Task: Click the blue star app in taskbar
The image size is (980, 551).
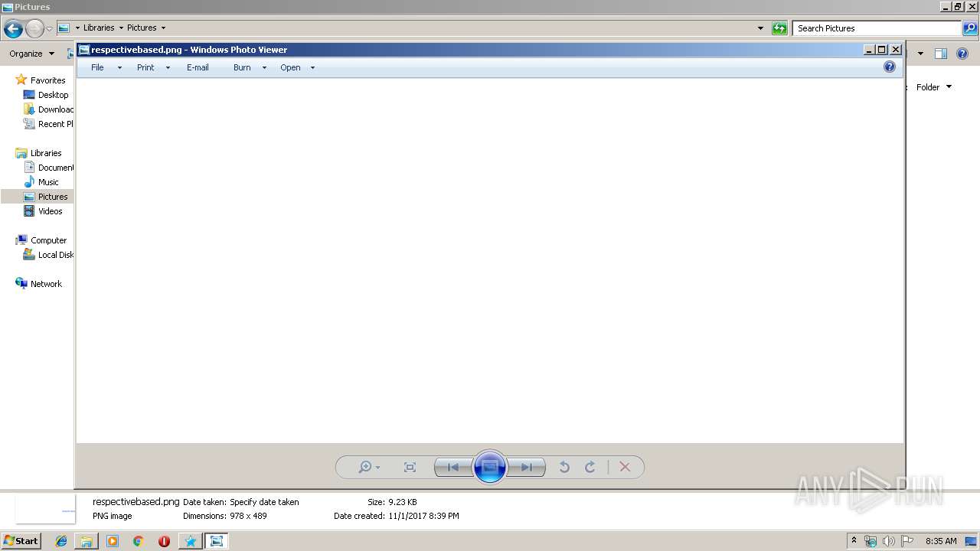Action: point(190,541)
